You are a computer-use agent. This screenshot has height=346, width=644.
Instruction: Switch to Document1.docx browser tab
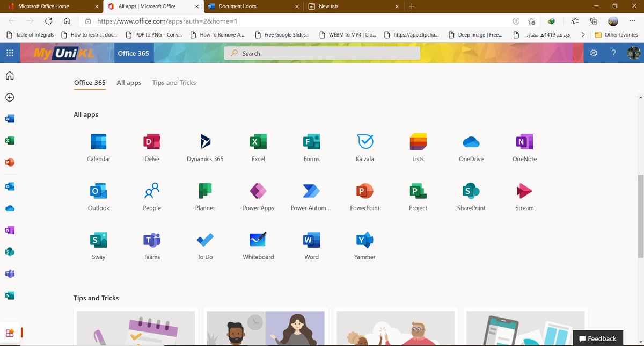coord(254,6)
